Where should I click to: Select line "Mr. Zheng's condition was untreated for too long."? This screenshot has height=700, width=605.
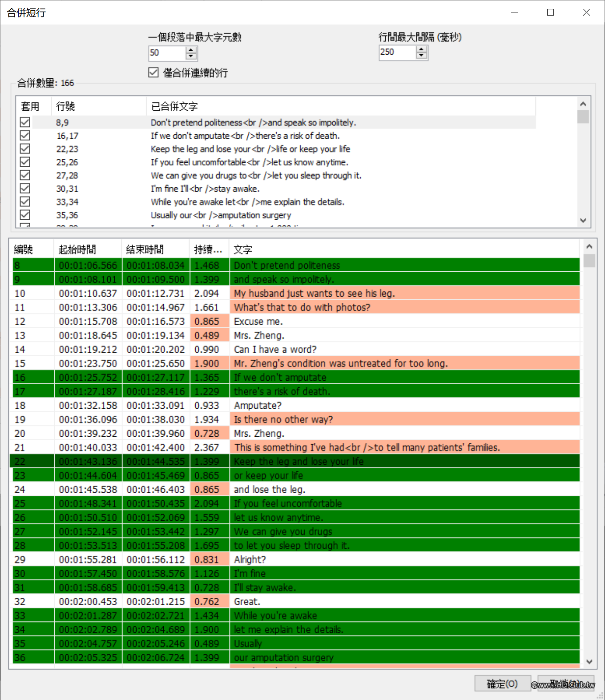[x=295, y=363]
